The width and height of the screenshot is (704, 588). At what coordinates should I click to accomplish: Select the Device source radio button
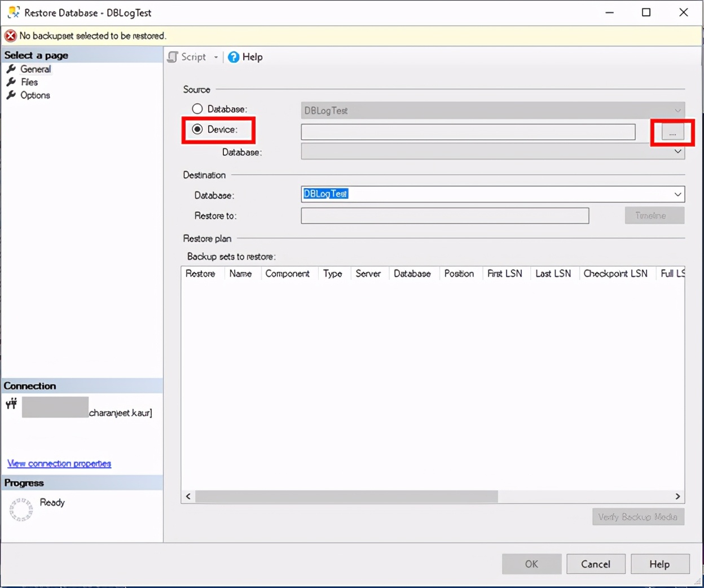pyautogui.click(x=197, y=129)
